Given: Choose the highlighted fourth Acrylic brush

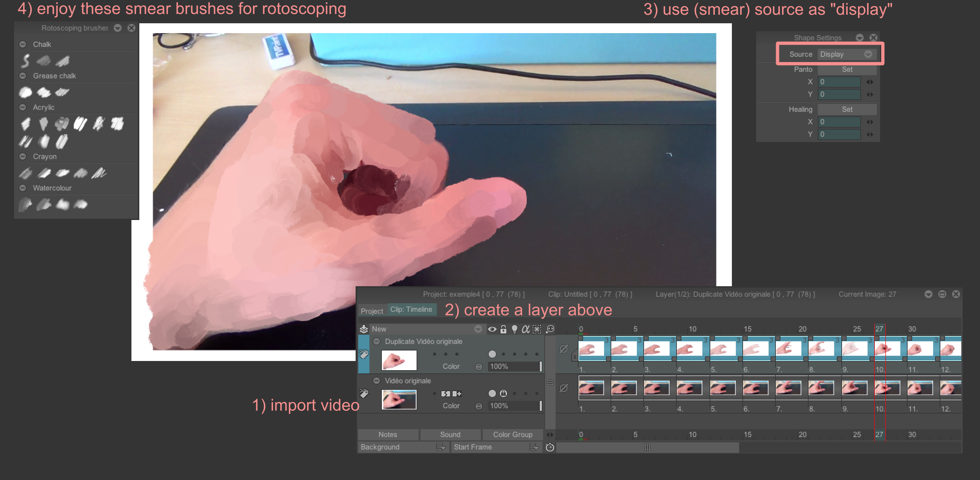Looking at the screenshot, I should [x=80, y=124].
